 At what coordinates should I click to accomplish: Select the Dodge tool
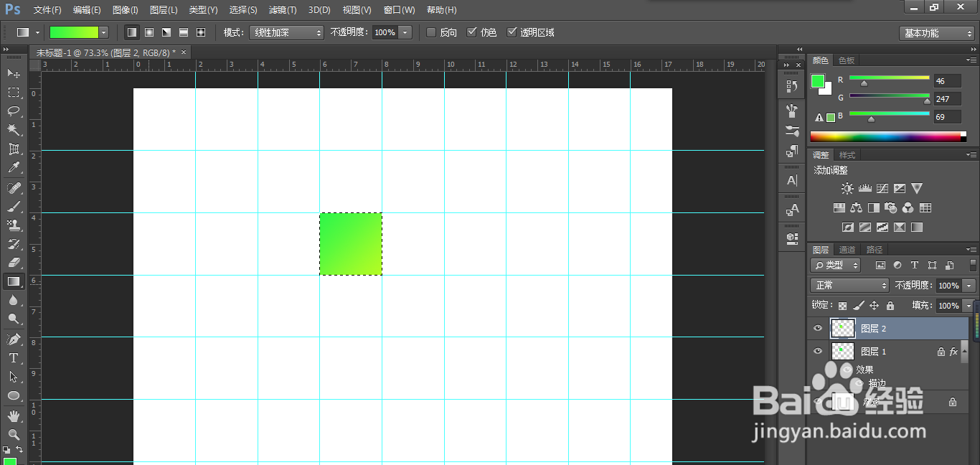coord(14,319)
